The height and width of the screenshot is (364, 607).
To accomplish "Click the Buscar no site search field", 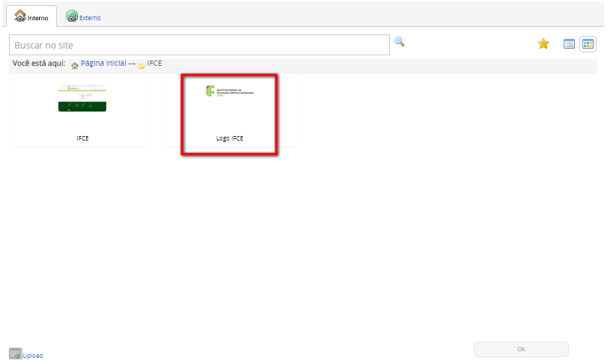I will [199, 45].
